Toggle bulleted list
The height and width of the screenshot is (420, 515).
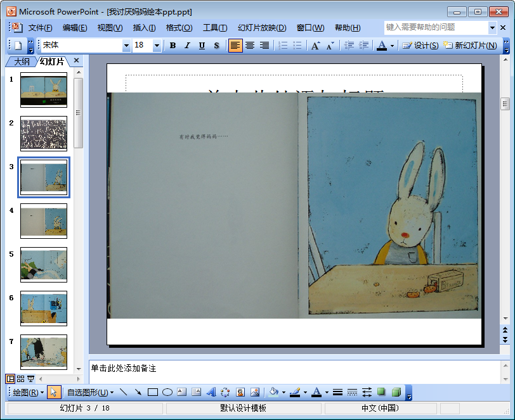pyautogui.click(x=297, y=45)
